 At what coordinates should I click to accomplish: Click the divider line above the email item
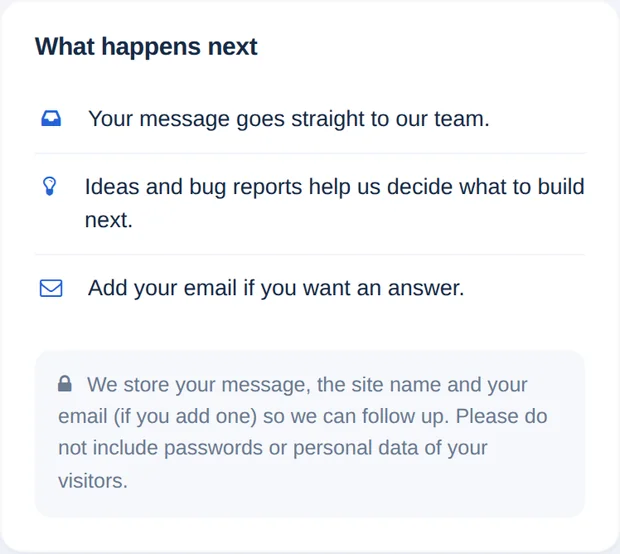point(310,255)
